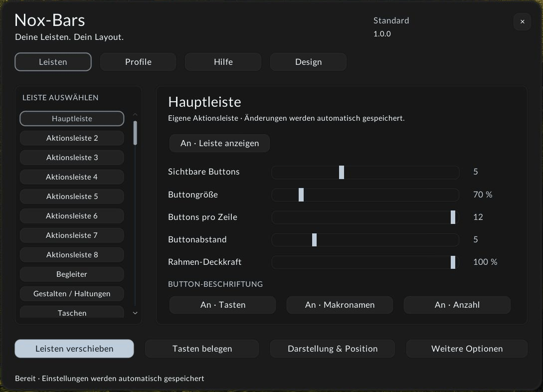This screenshot has width=543, height=392.
Task: Open Weitere Optionen
Action: 467,349
